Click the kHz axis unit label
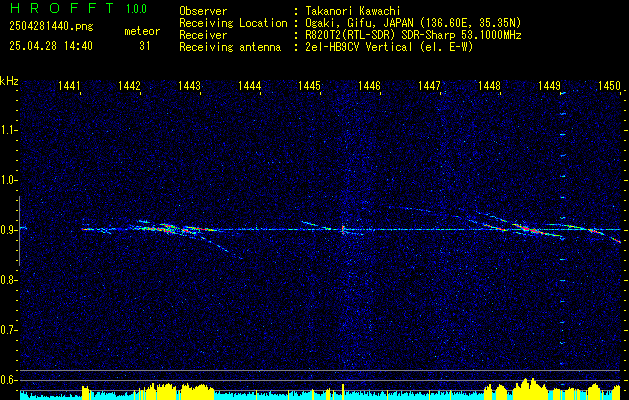The width and height of the screenshot is (629, 400). 9,81
